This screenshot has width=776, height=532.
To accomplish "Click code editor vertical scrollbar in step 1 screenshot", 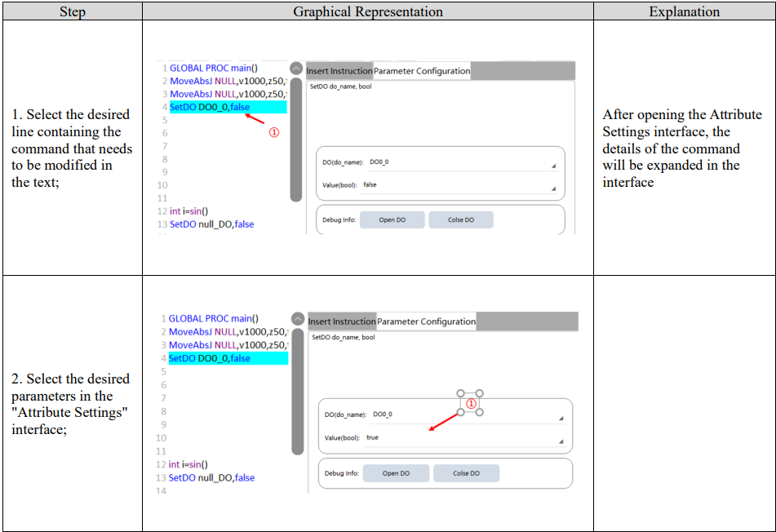I will (x=296, y=140).
